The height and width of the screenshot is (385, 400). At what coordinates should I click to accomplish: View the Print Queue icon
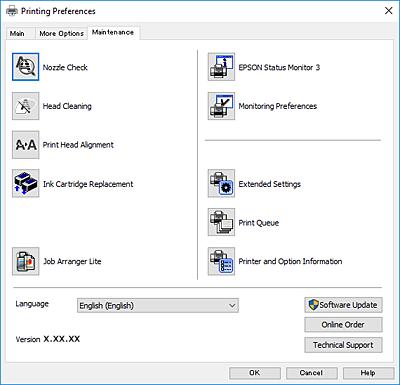pyautogui.click(x=221, y=222)
